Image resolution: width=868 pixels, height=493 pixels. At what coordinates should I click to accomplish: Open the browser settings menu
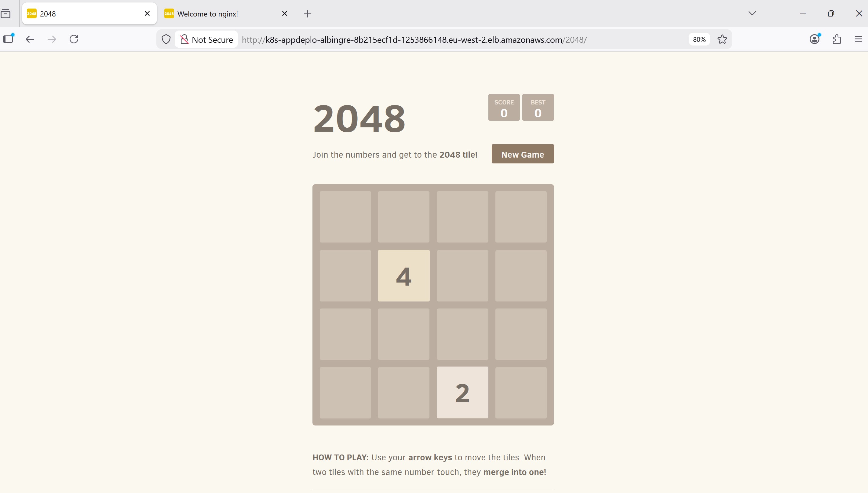tap(859, 39)
